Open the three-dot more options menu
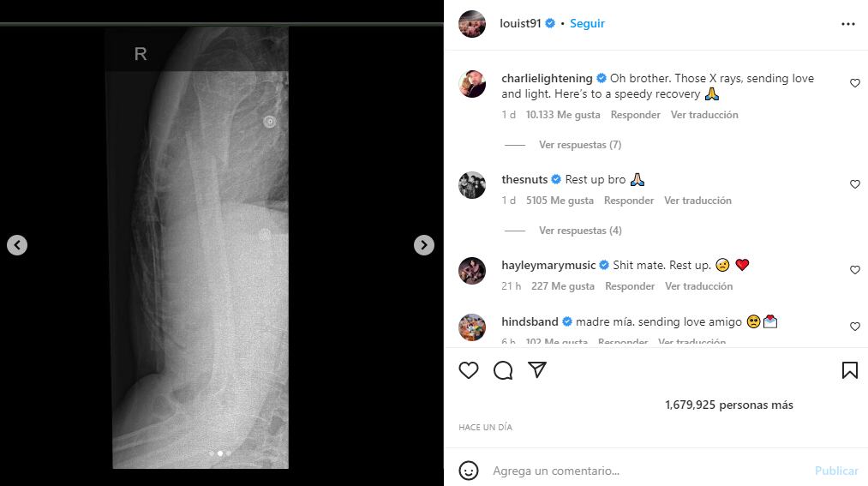The image size is (868, 486). coord(848,24)
